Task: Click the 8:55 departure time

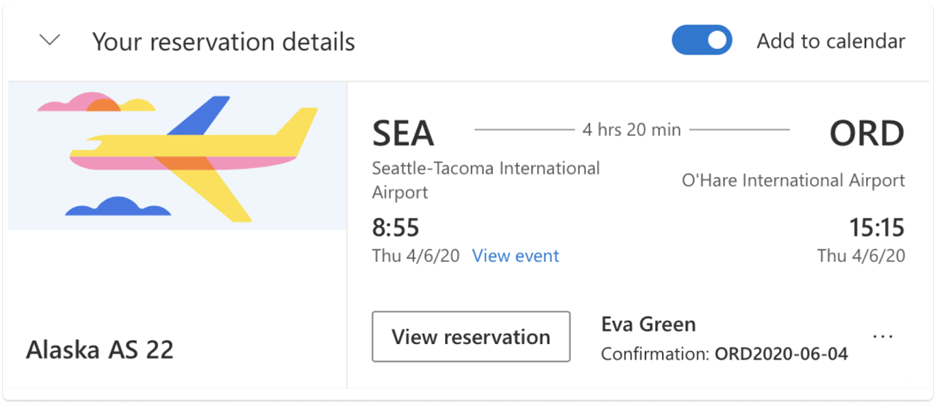Action: click(x=394, y=227)
